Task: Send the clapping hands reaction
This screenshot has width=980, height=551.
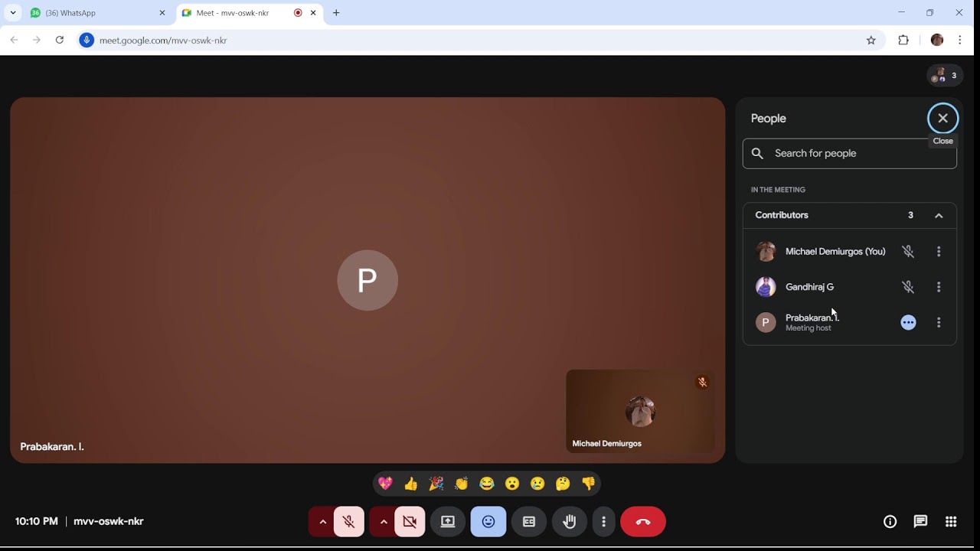Action: (462, 484)
